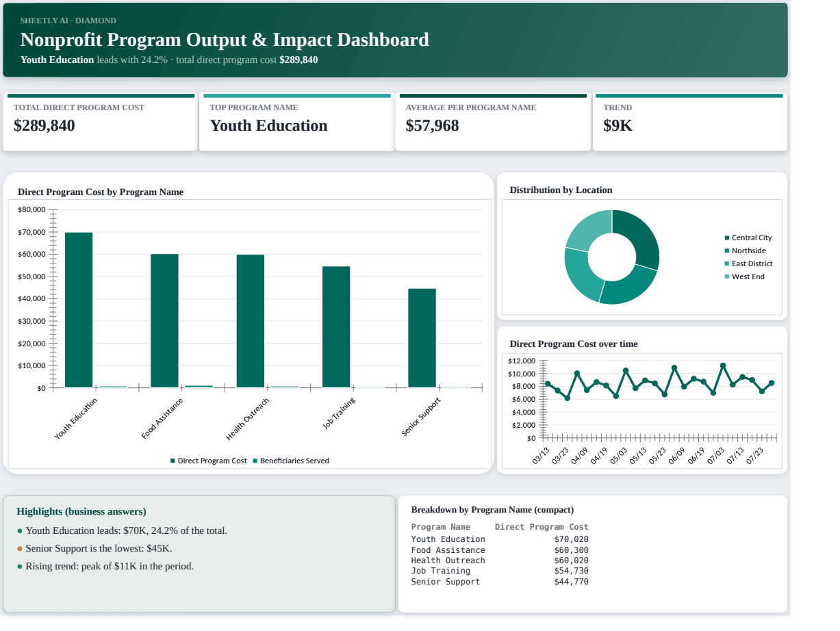The image size is (840, 631).
Task: Click the Northside legend color swatch
Action: pyautogui.click(x=727, y=251)
